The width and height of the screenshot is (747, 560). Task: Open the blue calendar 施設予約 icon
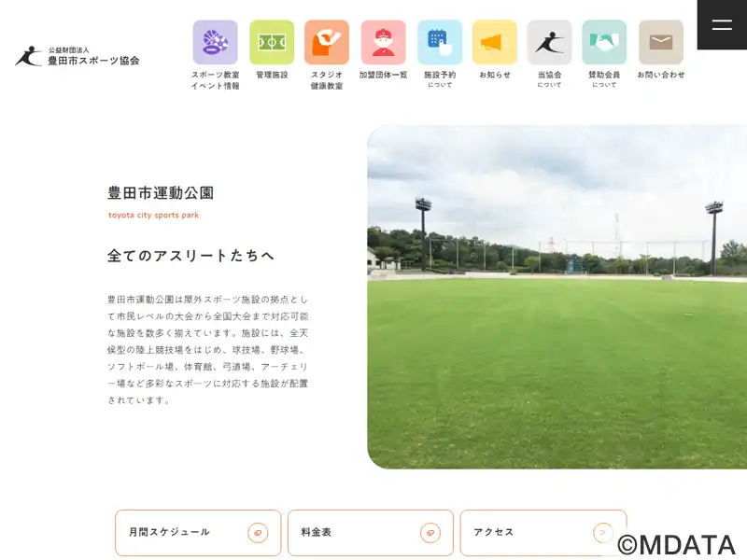point(440,42)
